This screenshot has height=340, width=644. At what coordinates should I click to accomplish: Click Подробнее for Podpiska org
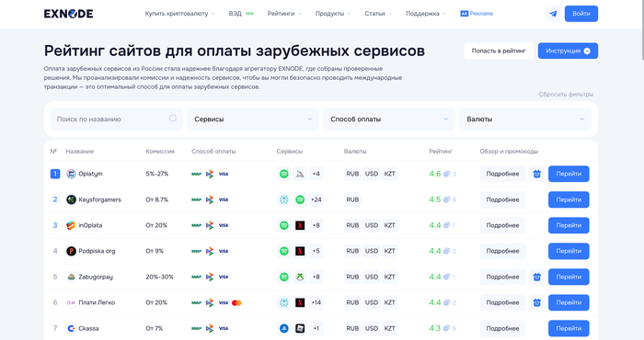click(x=502, y=251)
